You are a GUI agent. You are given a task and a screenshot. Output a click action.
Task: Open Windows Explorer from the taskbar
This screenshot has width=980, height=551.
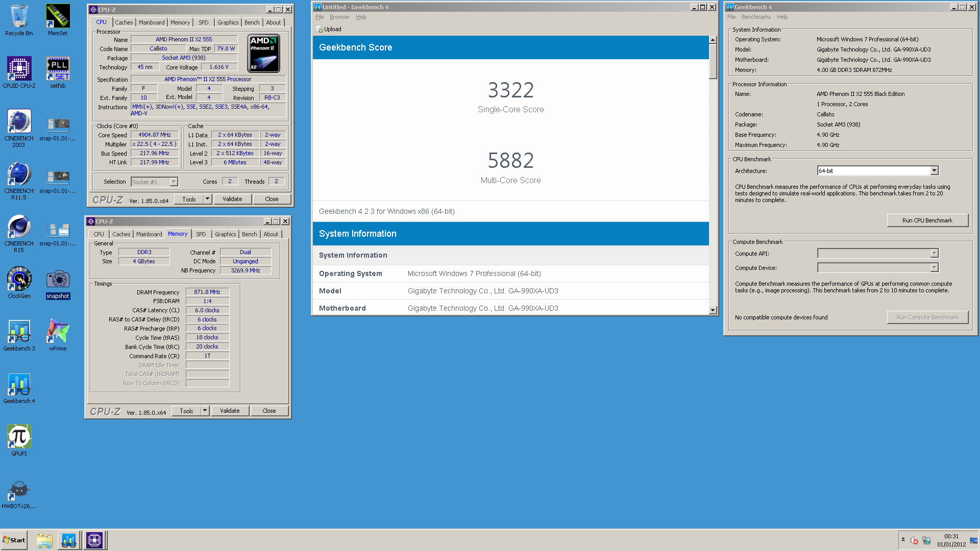coord(44,540)
